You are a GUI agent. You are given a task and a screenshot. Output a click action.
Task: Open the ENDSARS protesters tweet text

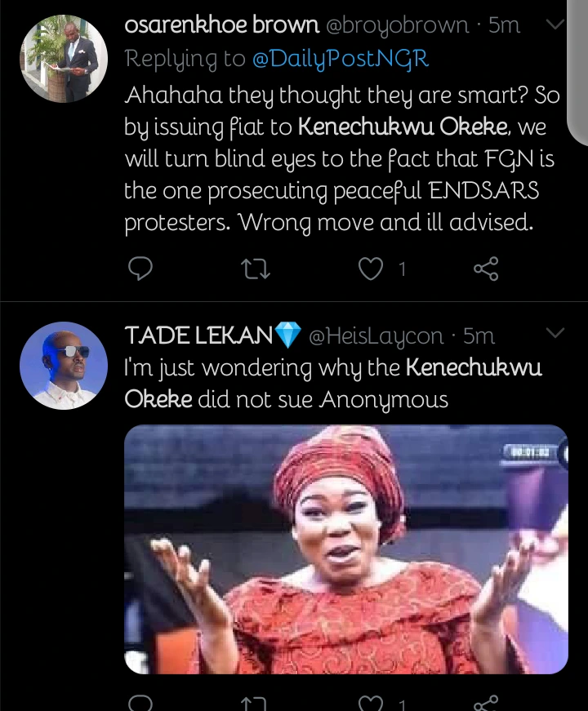(x=341, y=158)
